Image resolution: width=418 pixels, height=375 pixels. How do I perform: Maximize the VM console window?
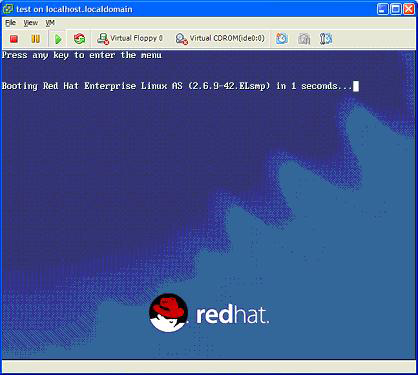click(x=396, y=9)
